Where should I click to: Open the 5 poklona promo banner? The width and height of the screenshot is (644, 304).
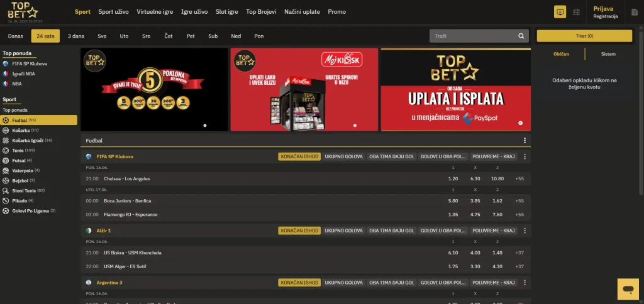154,89
